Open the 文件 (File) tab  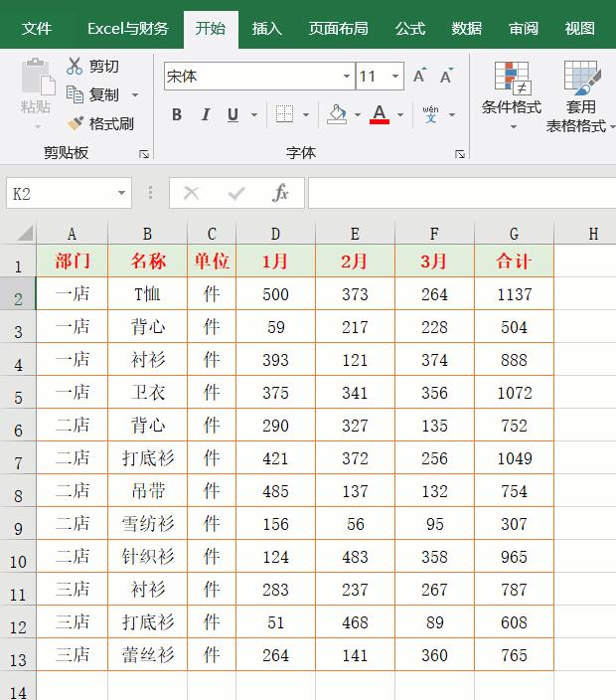(37, 29)
